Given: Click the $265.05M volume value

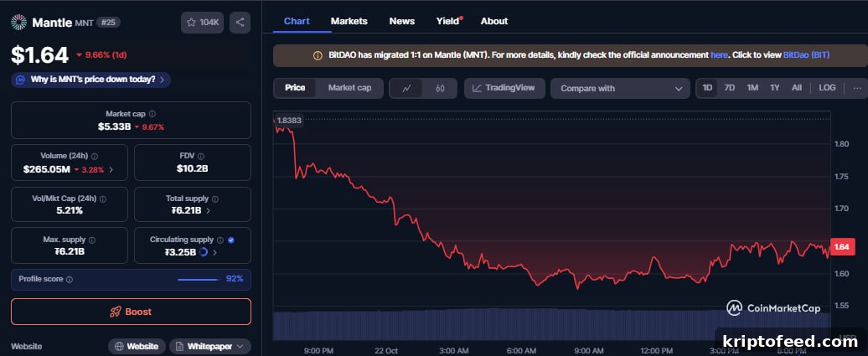Looking at the screenshot, I should tap(47, 169).
